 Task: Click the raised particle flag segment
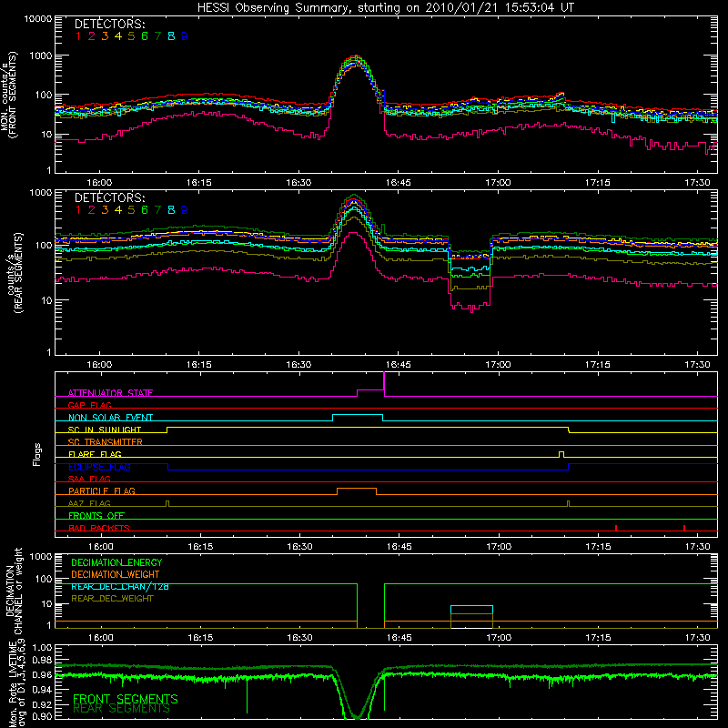click(x=357, y=489)
